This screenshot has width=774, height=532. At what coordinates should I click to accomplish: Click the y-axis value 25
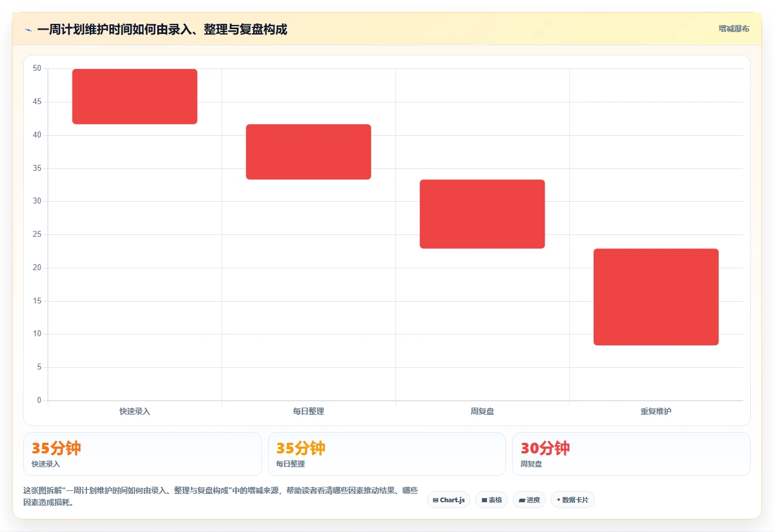coord(37,234)
